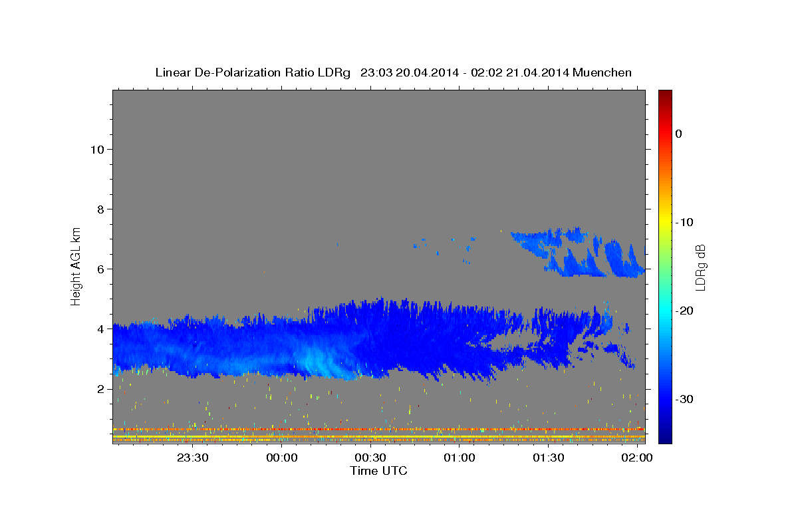
Task: Click the 8 km height tick label
Action: tap(100, 209)
